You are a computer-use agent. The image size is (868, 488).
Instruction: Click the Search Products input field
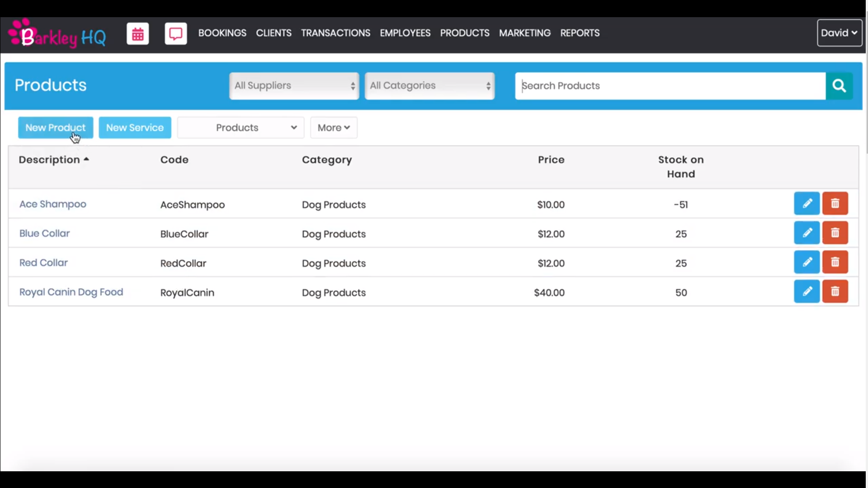pos(669,86)
